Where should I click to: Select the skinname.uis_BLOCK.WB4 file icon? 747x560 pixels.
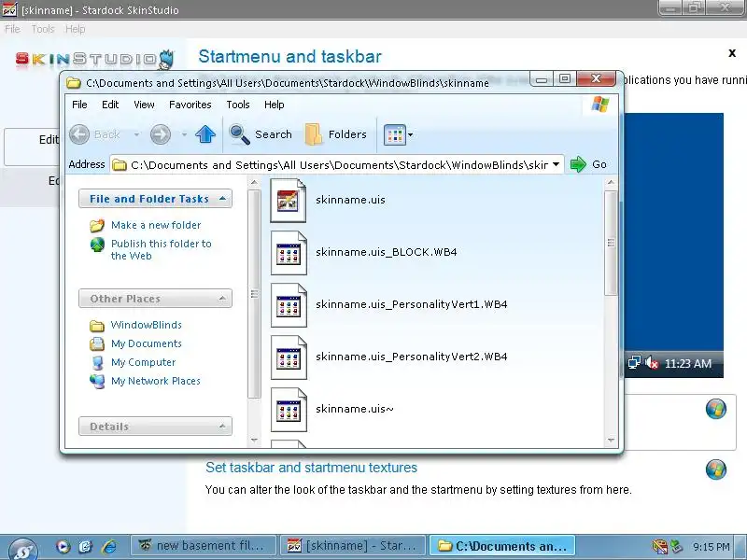tap(289, 252)
